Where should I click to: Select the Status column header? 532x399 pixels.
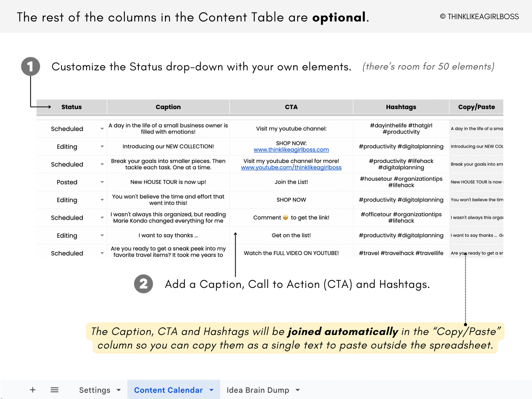point(71,107)
